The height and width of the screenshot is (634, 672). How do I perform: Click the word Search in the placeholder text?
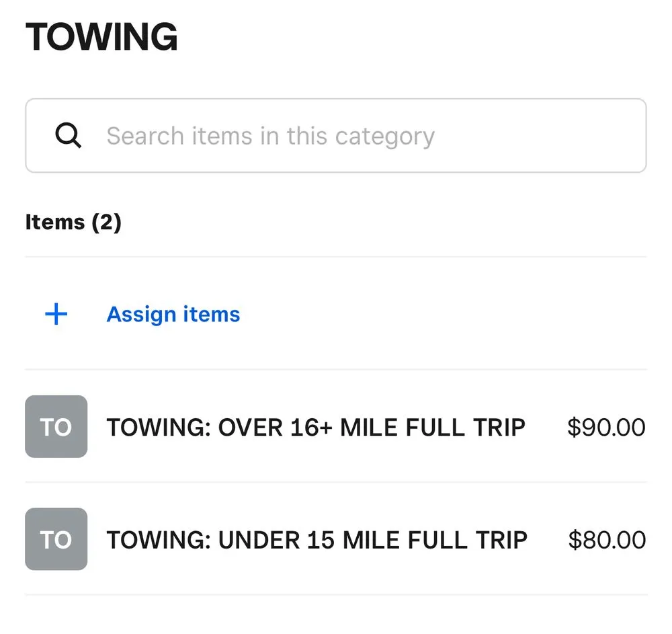click(146, 136)
